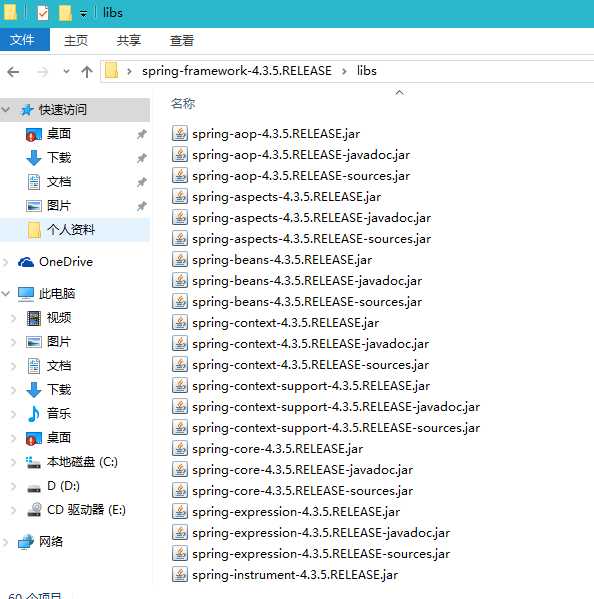
Task: Click jar icon of spring-context-4.3.5.RELEASE.jar
Action: click(x=180, y=322)
